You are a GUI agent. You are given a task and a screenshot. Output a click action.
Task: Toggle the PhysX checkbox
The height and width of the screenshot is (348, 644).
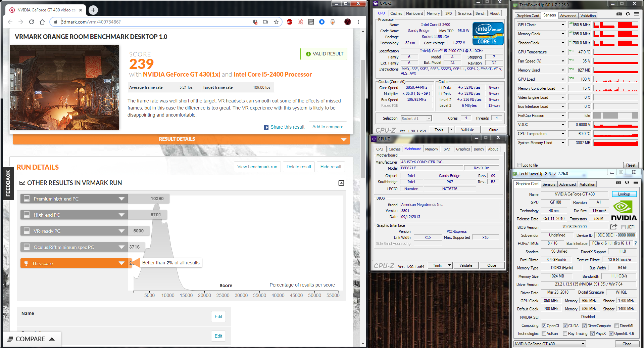click(592, 334)
